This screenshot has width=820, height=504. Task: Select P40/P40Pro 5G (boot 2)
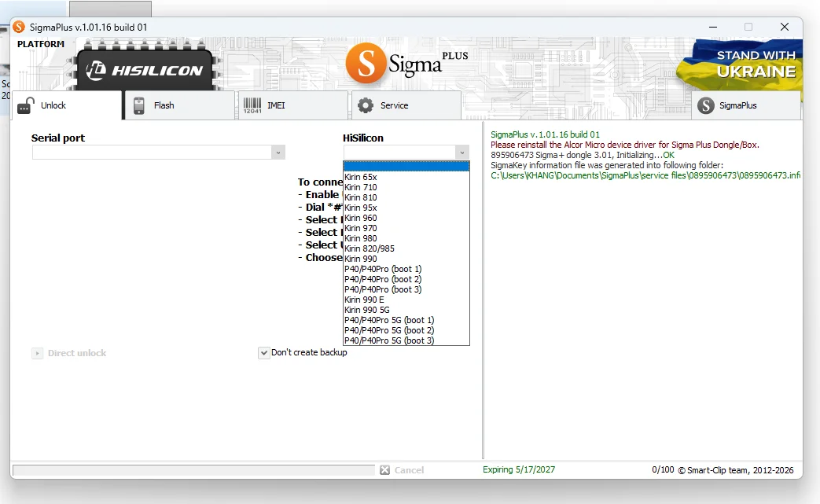[x=406, y=330]
